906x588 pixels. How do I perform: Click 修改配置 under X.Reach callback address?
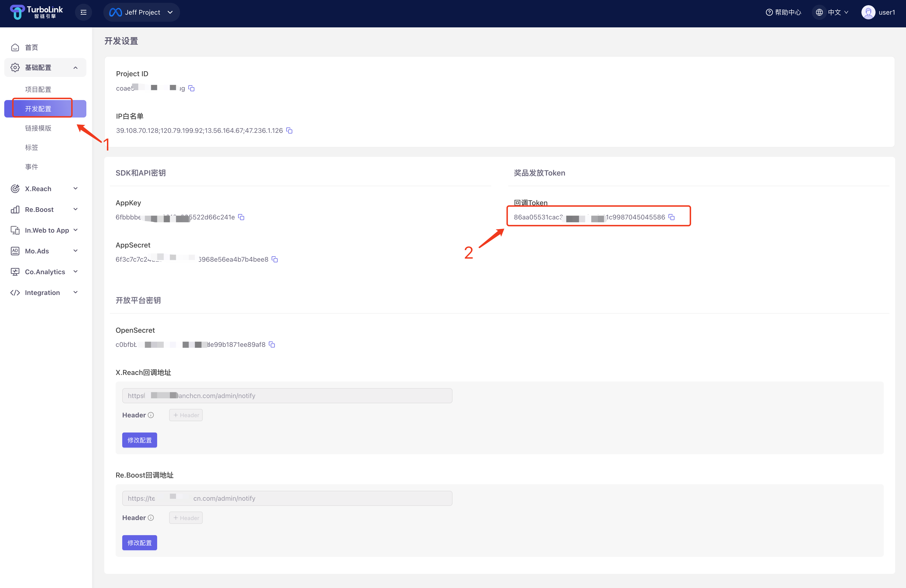pos(139,440)
